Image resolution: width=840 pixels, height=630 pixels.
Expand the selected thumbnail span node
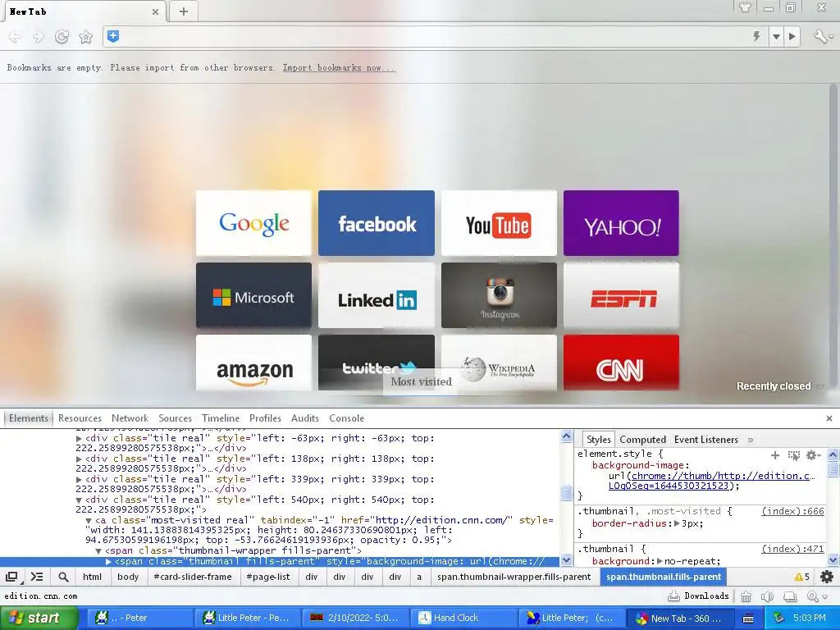pyautogui.click(x=109, y=561)
